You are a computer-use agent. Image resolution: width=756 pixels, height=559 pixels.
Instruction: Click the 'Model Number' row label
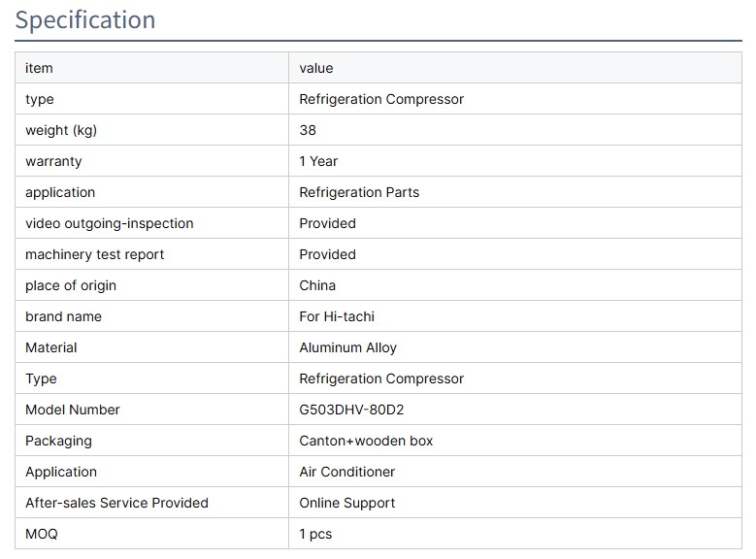73,410
